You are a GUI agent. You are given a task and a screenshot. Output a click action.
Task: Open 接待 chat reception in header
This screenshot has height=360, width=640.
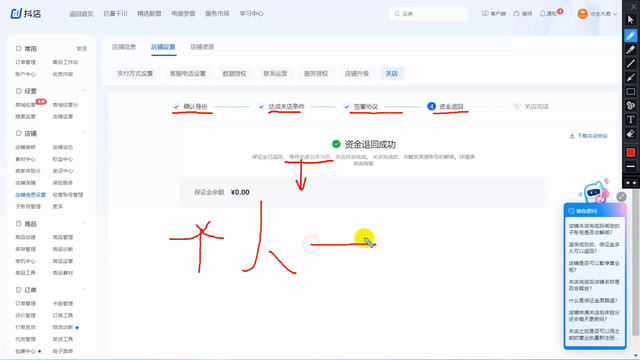[522, 13]
